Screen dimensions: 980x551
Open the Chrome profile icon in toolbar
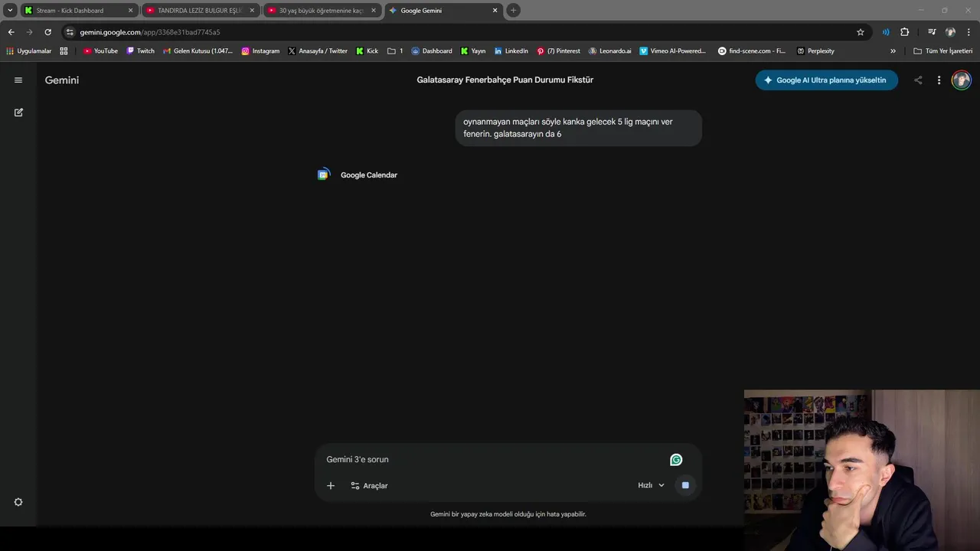click(950, 32)
